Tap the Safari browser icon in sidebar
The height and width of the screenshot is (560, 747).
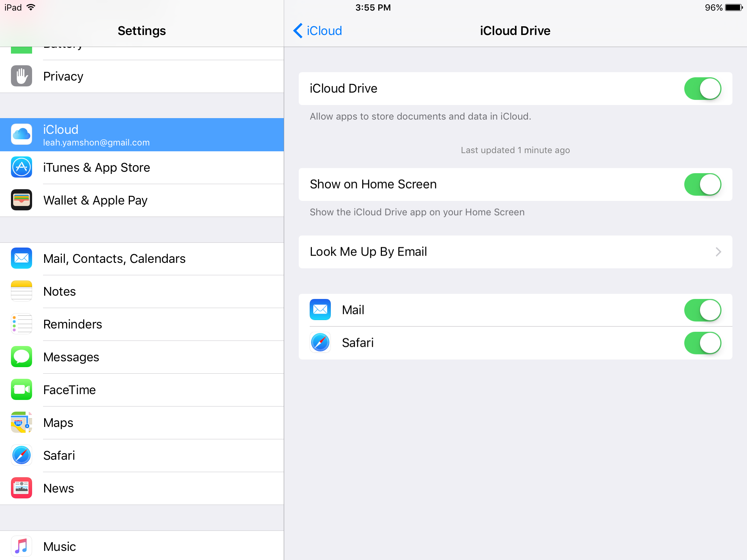pos(20,455)
